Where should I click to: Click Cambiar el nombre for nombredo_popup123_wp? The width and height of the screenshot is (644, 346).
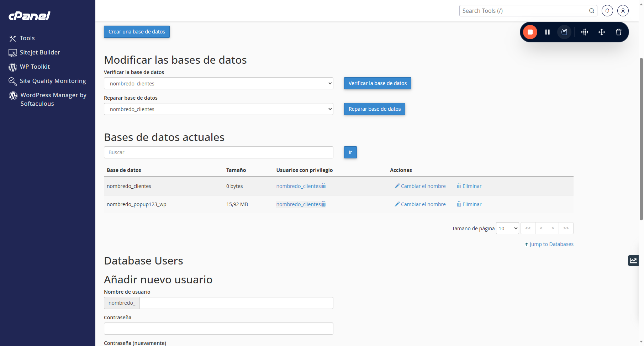click(x=420, y=204)
